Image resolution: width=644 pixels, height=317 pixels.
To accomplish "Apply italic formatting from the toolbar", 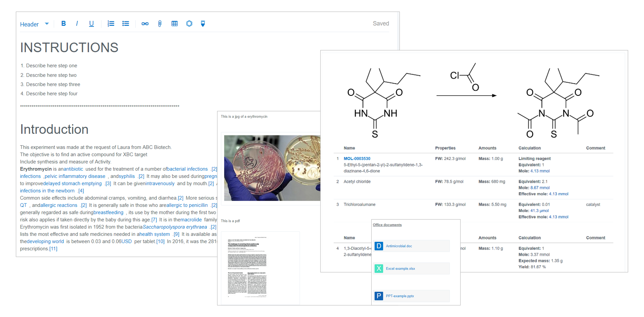I will (x=77, y=24).
